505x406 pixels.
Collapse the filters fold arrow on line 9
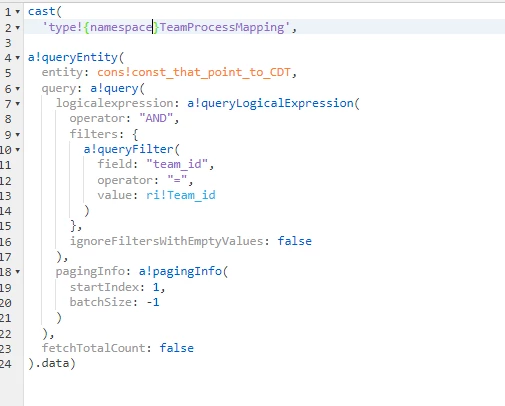click(x=18, y=135)
